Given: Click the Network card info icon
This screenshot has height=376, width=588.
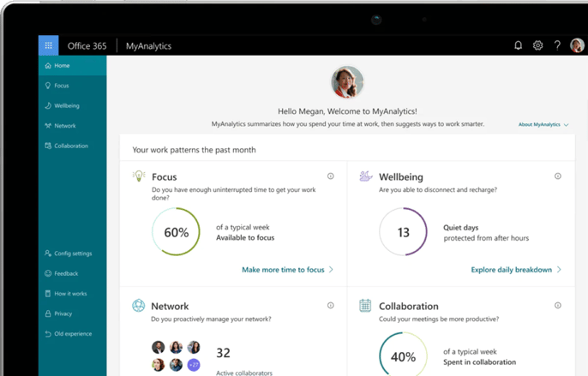Looking at the screenshot, I should click(331, 306).
